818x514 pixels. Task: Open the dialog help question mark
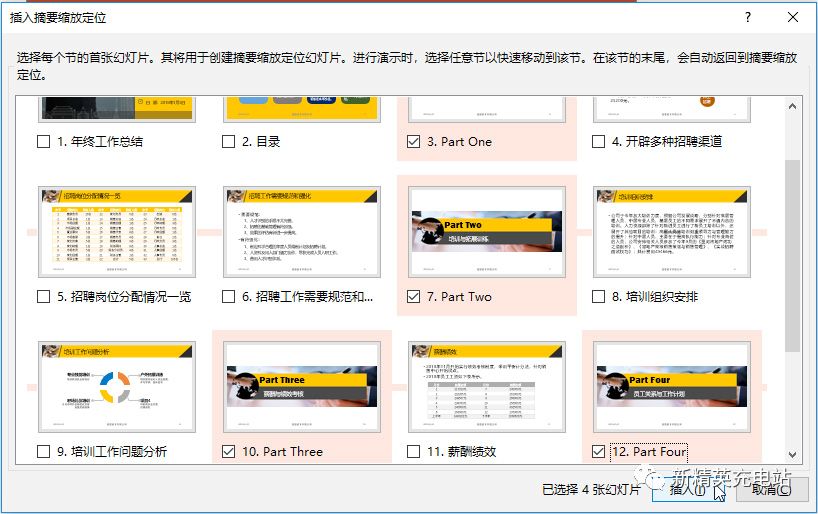click(x=748, y=17)
